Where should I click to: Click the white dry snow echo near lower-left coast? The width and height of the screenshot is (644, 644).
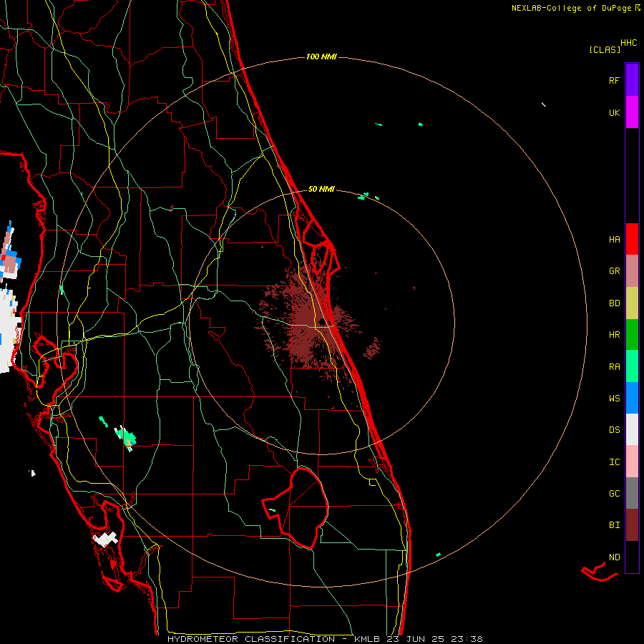click(x=106, y=539)
